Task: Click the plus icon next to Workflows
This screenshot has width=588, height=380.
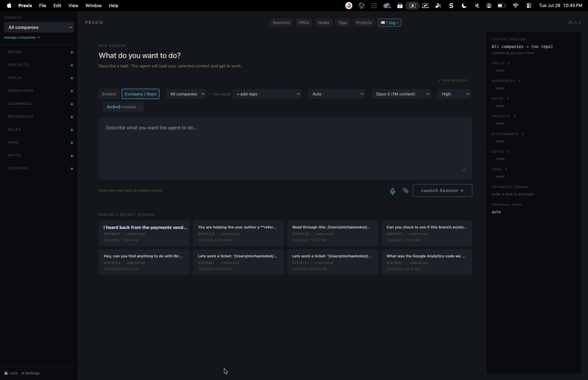Action: [72, 91]
